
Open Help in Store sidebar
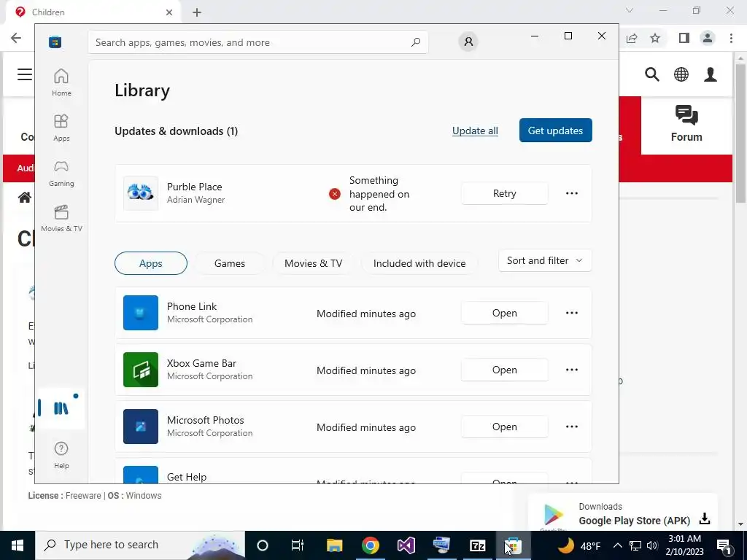pos(61,455)
